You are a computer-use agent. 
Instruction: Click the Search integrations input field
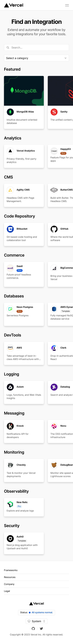(x=36, y=47)
